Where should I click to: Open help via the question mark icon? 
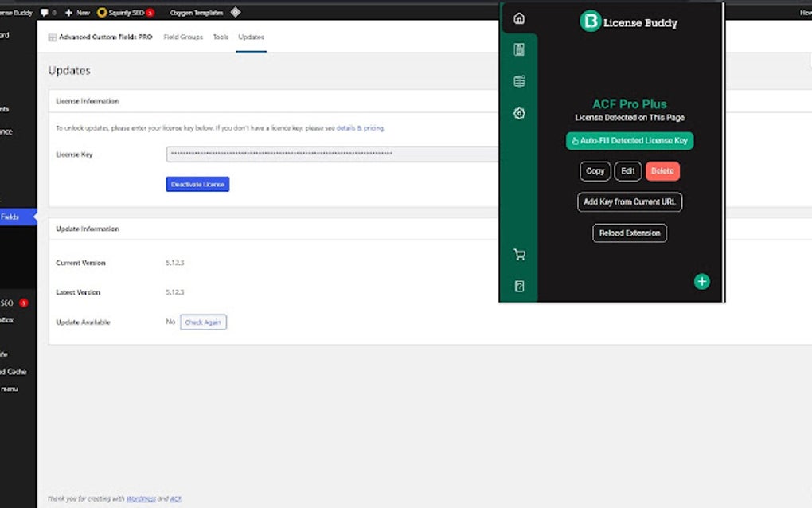tap(519, 285)
